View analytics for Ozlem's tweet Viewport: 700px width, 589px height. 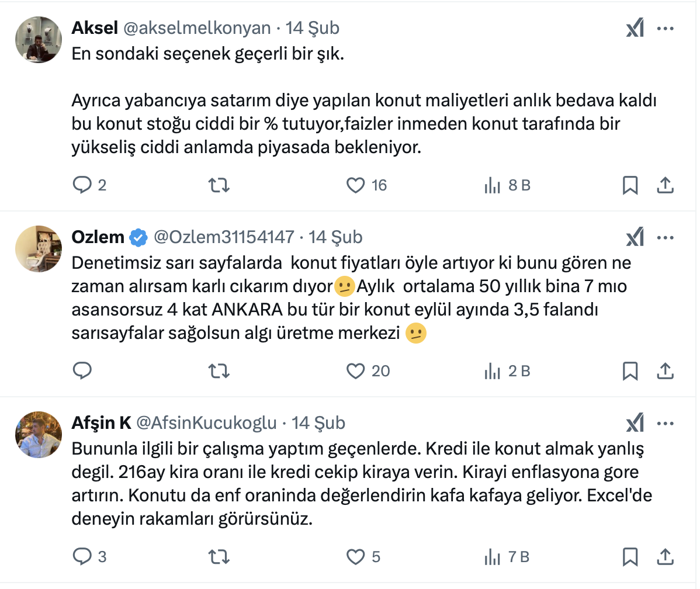tap(493, 371)
